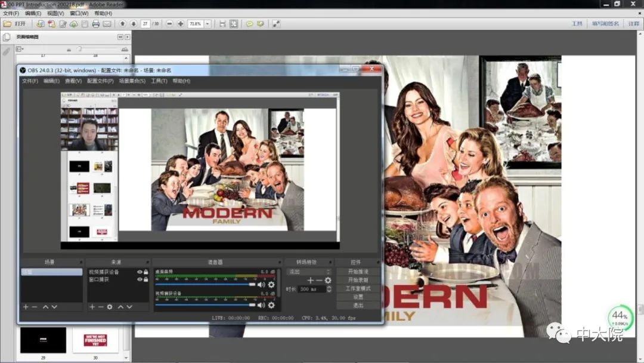Select page 30 thumbnail in sidebar
Viewport: 644px width, 363px height.
[x=95, y=340]
